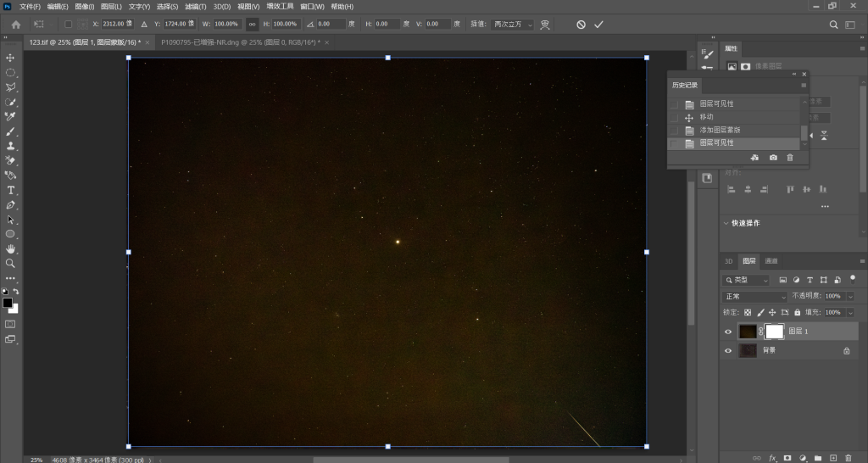
Task: Add a layer mask in Layers panel
Action: click(787, 458)
